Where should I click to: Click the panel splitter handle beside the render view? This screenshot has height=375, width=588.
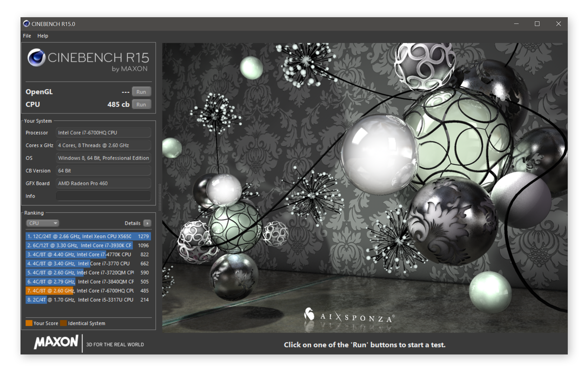pos(159,197)
